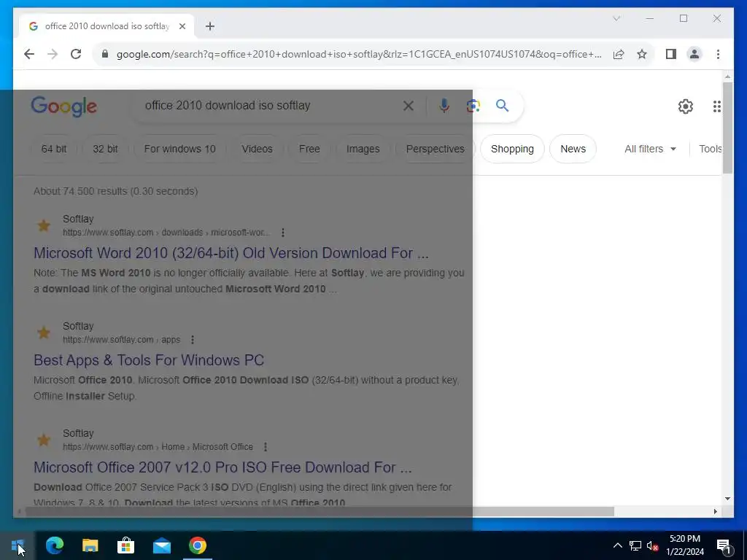Click the forward navigation arrow
The width and height of the screenshot is (747, 560).
click(x=53, y=54)
